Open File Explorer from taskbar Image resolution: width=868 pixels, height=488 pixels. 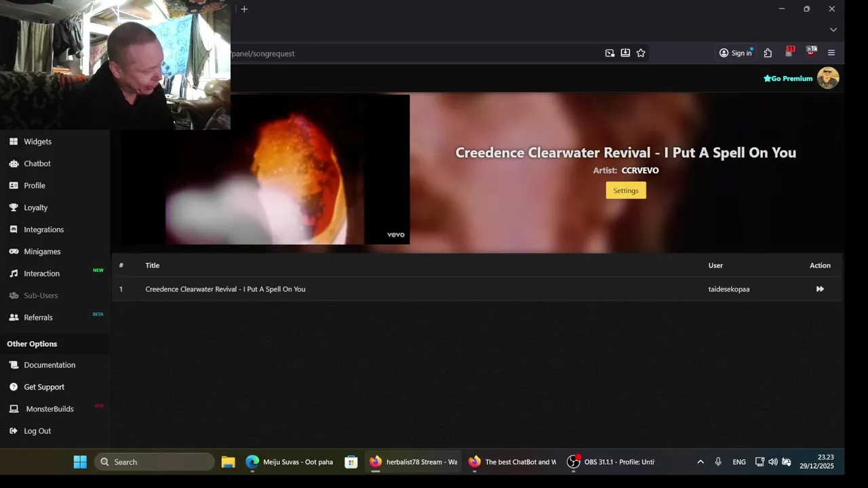point(228,462)
